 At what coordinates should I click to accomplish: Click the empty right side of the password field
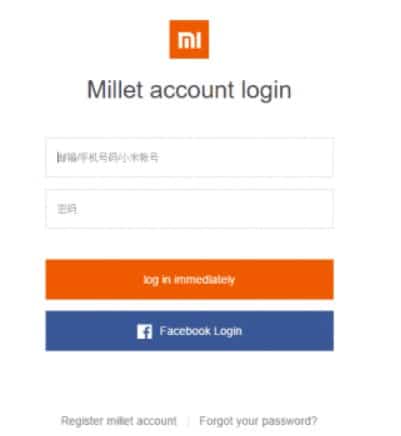click(283, 209)
